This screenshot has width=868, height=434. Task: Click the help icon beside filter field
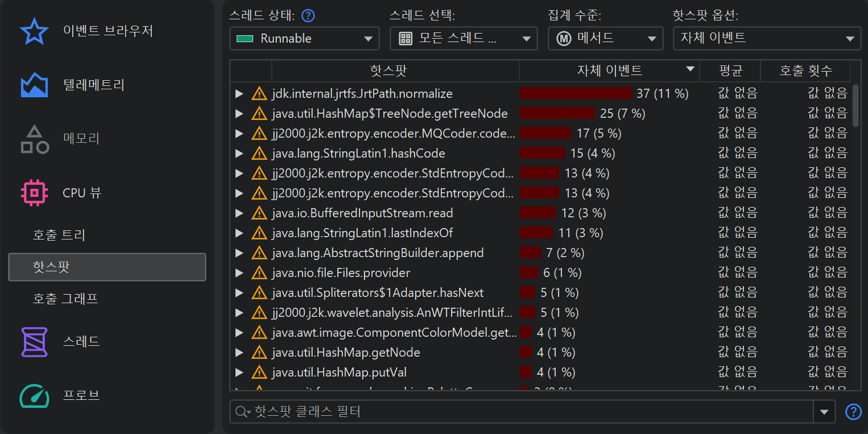(853, 412)
